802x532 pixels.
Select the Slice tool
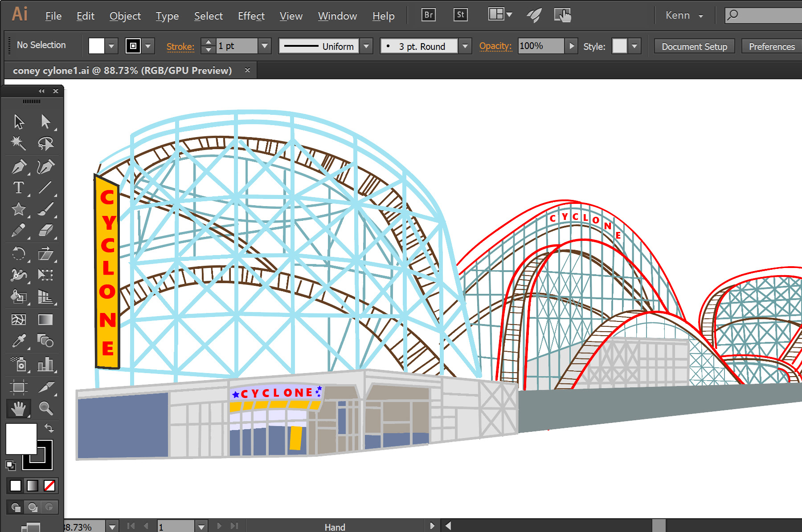[x=45, y=387]
